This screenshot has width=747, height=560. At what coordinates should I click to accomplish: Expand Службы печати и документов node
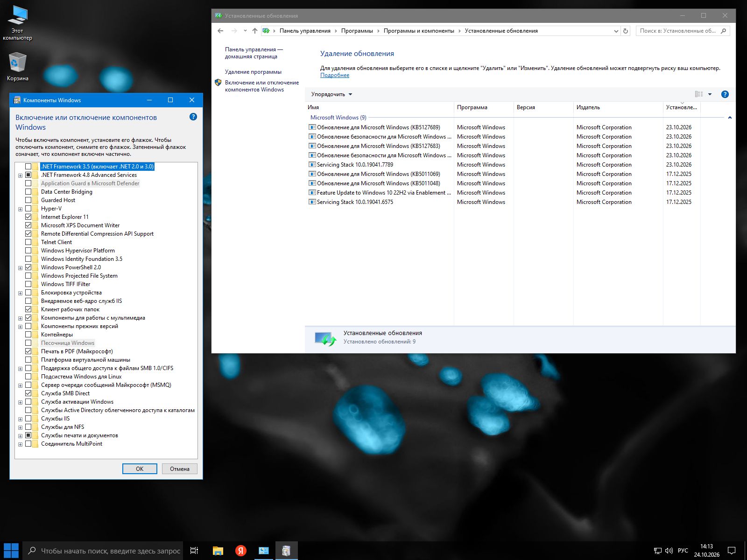point(20,436)
